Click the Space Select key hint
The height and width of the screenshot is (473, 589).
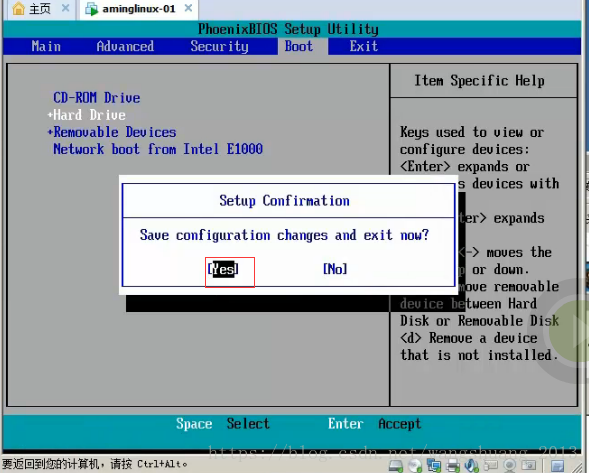pyautogui.click(x=223, y=424)
